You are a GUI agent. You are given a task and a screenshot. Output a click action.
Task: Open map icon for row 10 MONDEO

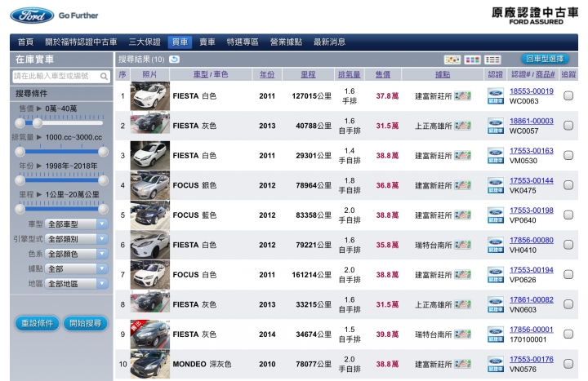click(x=462, y=364)
